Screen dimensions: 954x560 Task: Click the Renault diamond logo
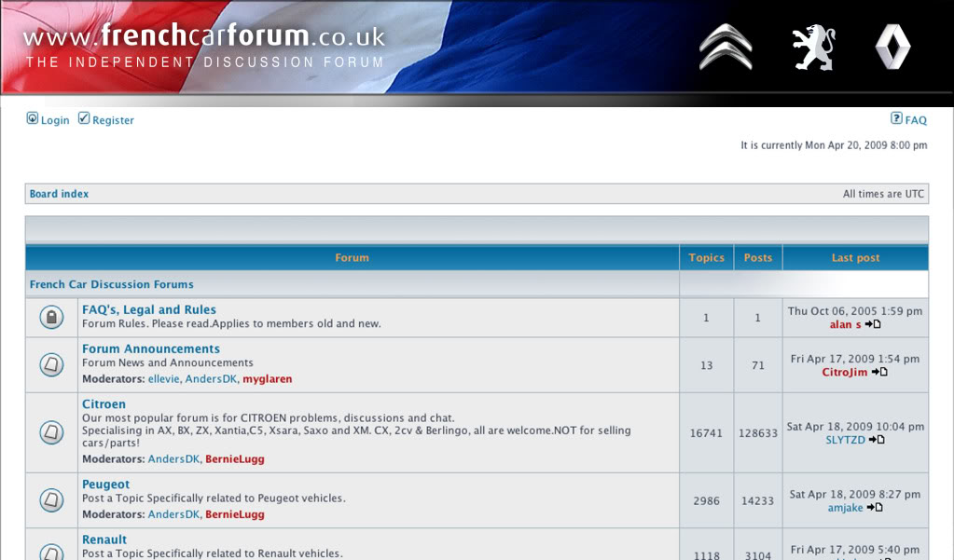892,47
